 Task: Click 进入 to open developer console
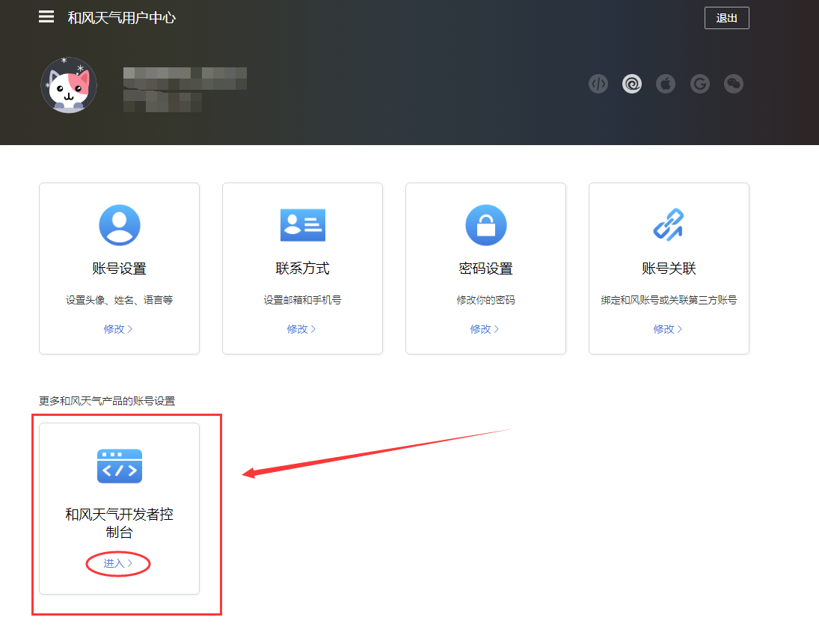[118, 563]
